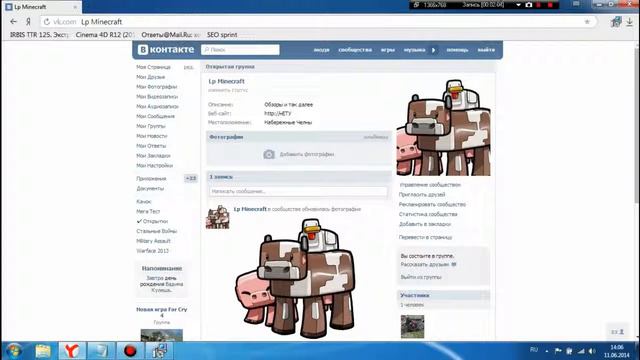Open 'Мои Видеозаписи' in the sidebar

(157, 96)
